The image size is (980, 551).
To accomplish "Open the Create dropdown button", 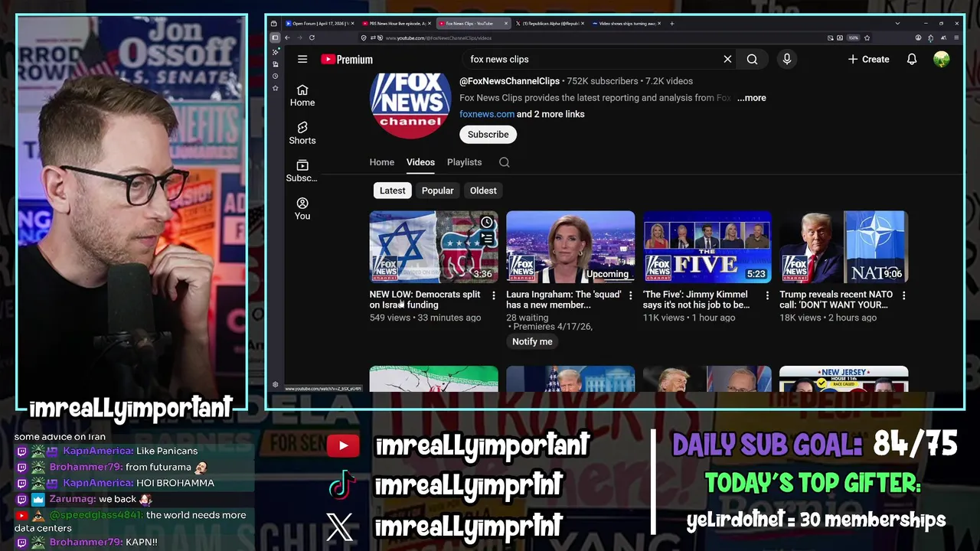I will click(x=868, y=59).
